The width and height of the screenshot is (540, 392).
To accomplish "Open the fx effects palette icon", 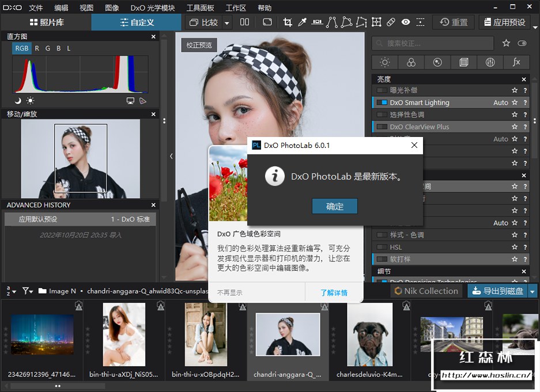I will click(516, 62).
